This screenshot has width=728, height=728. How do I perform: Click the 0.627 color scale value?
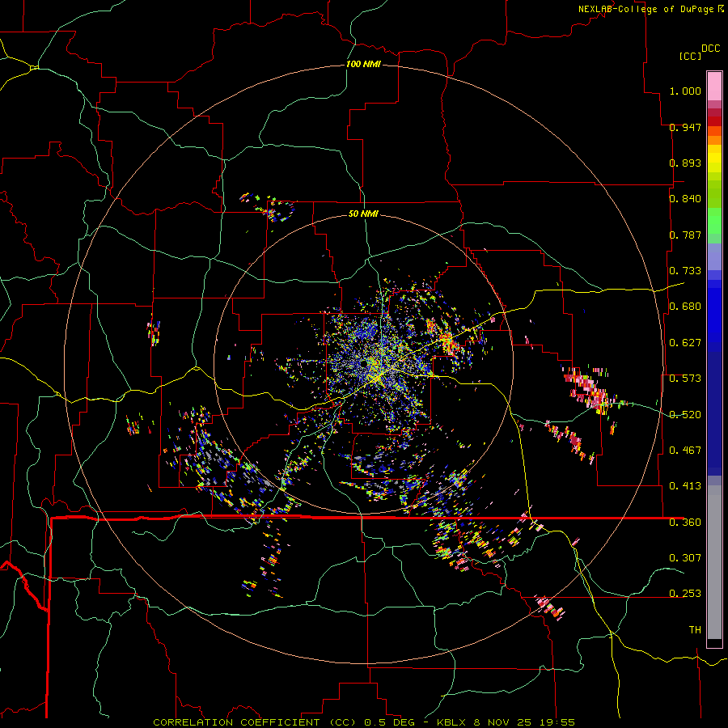(685, 343)
